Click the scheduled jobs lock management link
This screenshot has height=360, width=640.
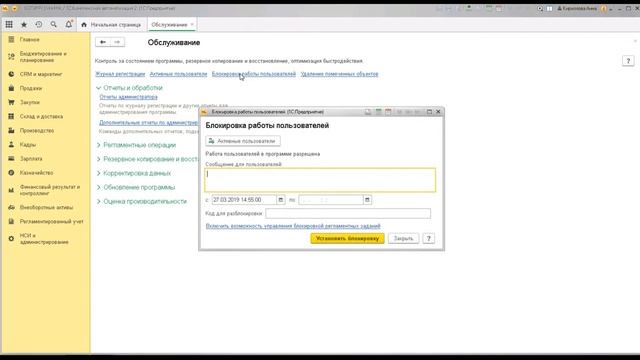point(293,226)
